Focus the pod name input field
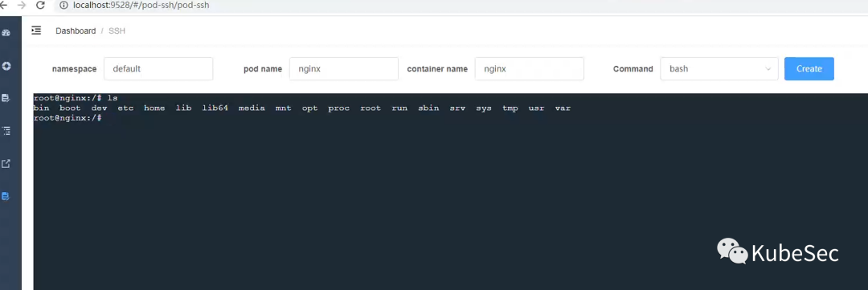This screenshot has height=290, width=868. [x=344, y=68]
